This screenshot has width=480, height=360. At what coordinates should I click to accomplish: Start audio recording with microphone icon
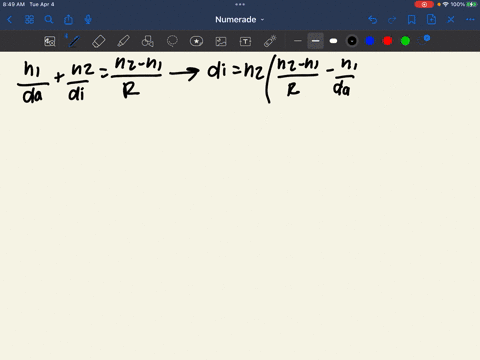pyautogui.click(x=88, y=20)
